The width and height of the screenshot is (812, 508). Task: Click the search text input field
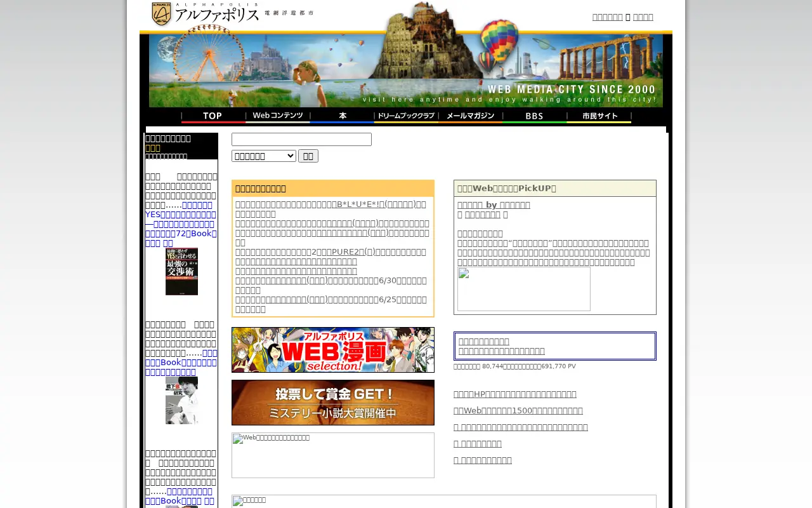[x=301, y=139]
